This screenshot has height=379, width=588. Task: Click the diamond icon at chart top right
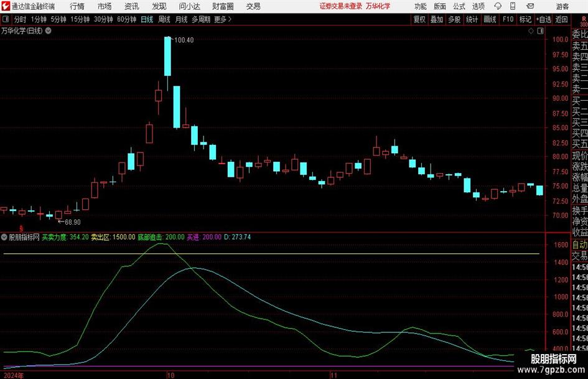[531, 30]
